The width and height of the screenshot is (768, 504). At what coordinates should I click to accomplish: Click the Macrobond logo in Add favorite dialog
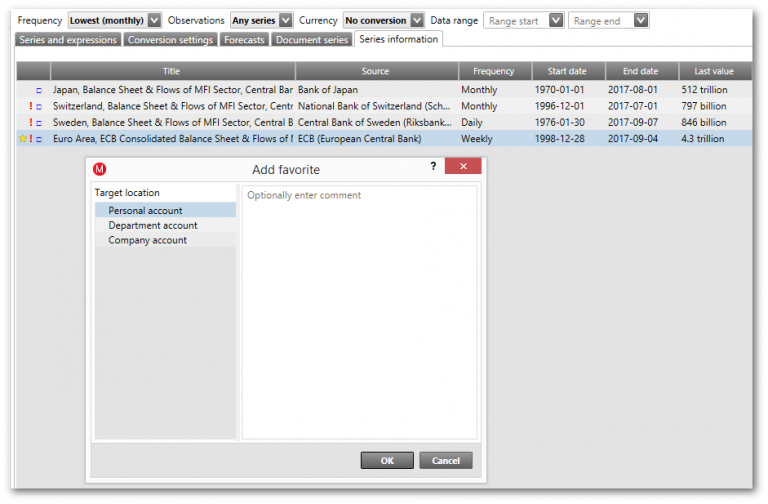(x=100, y=169)
